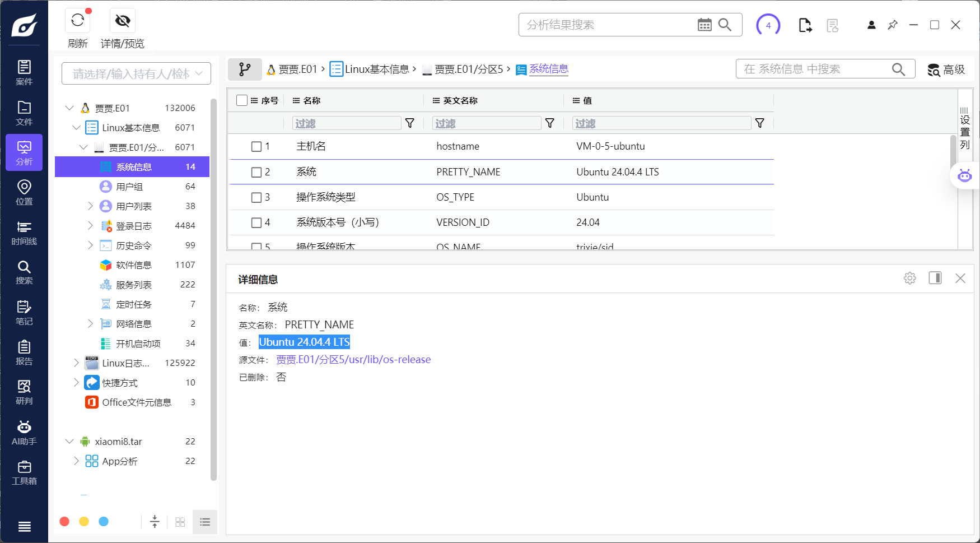Screen dimensions: 980x543
Task: Click the red color marker dot
Action: tap(64, 522)
